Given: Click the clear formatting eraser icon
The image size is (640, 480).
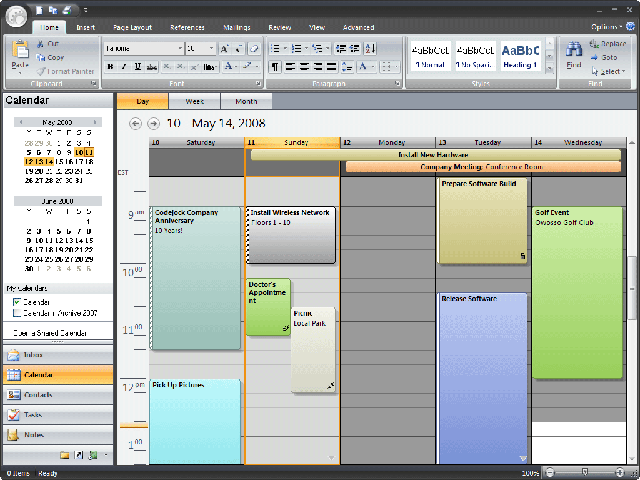Looking at the screenshot, I should (254, 49).
